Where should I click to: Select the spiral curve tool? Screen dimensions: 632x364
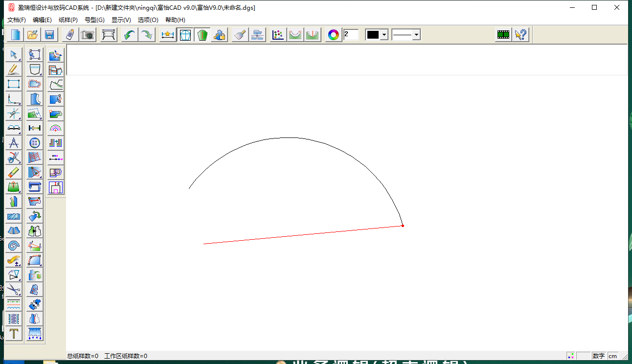click(x=14, y=246)
